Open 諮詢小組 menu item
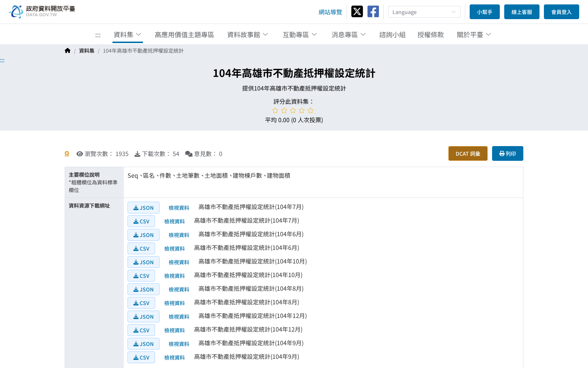The height and width of the screenshot is (368, 588). tap(392, 35)
